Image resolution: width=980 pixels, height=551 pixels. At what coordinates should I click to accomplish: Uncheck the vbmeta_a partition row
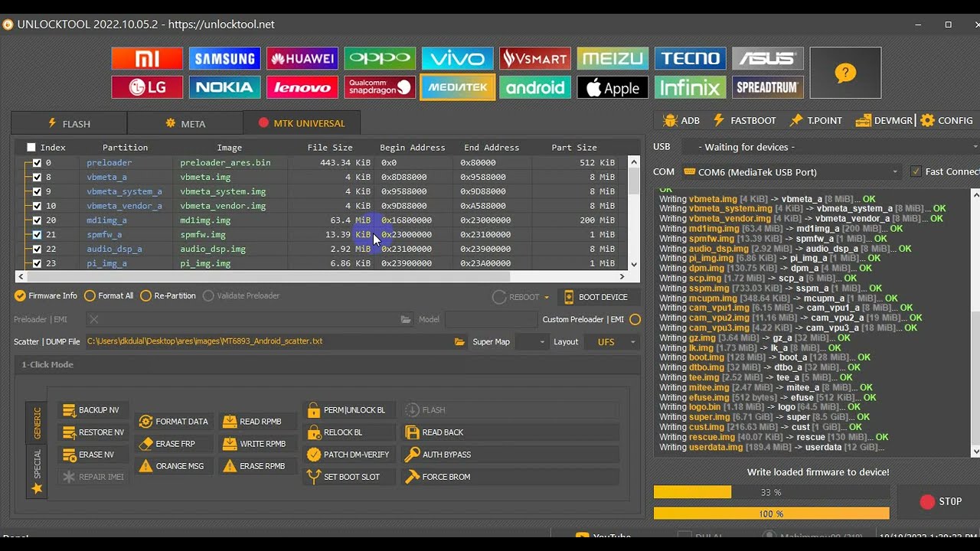click(x=37, y=178)
